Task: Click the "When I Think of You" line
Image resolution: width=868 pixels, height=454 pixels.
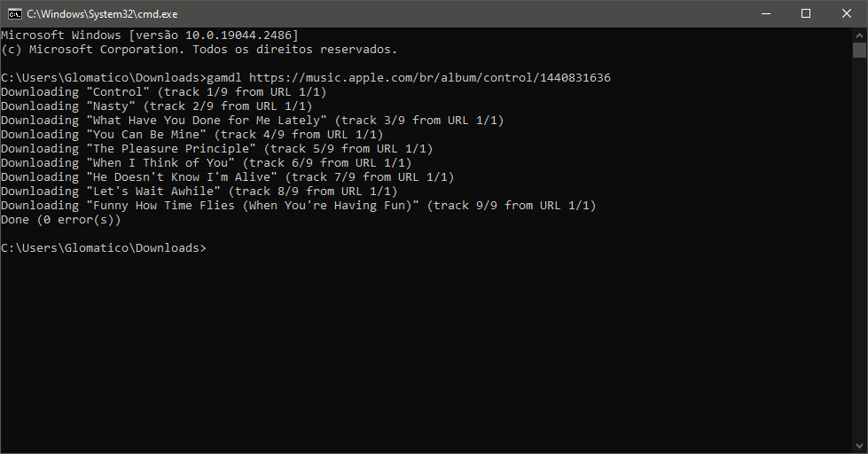Action: [x=206, y=163]
